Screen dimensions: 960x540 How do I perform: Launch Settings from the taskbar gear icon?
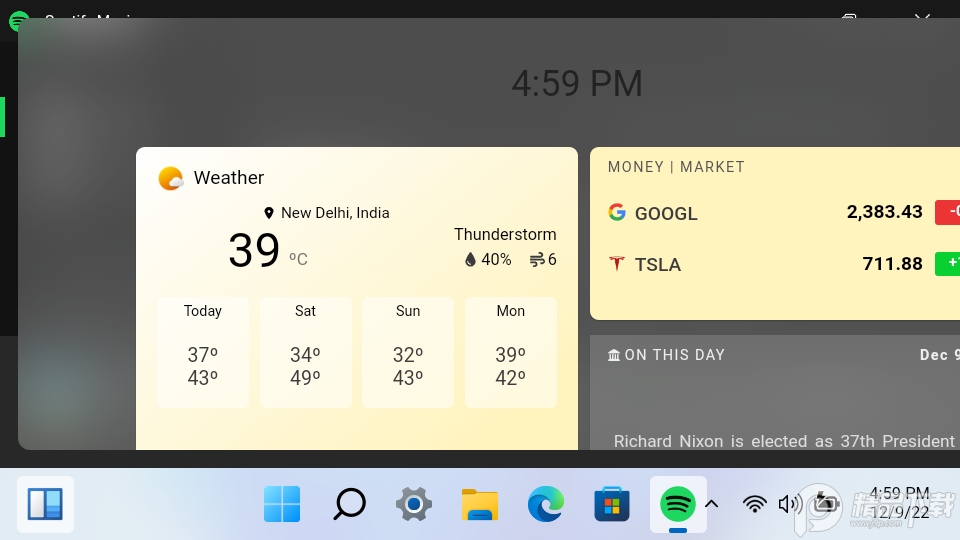click(x=414, y=504)
